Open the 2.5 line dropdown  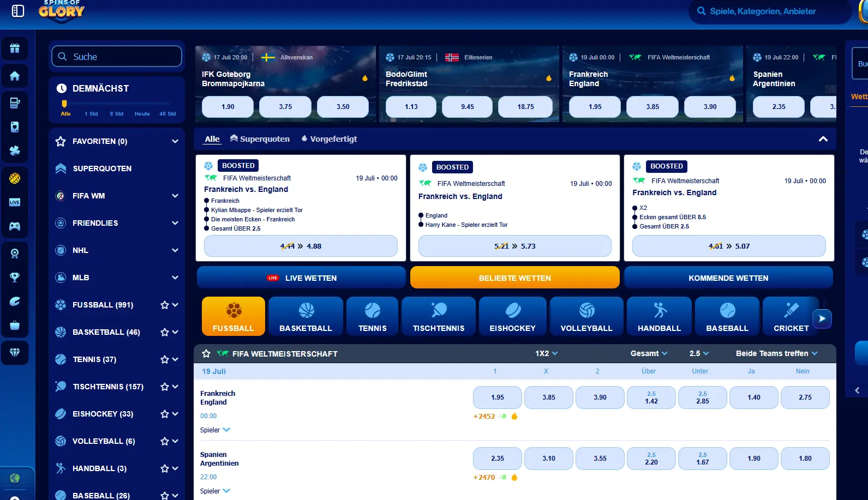pyautogui.click(x=699, y=353)
